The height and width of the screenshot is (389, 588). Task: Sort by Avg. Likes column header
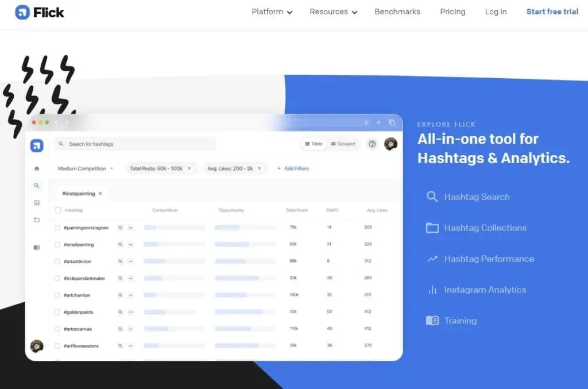(377, 210)
